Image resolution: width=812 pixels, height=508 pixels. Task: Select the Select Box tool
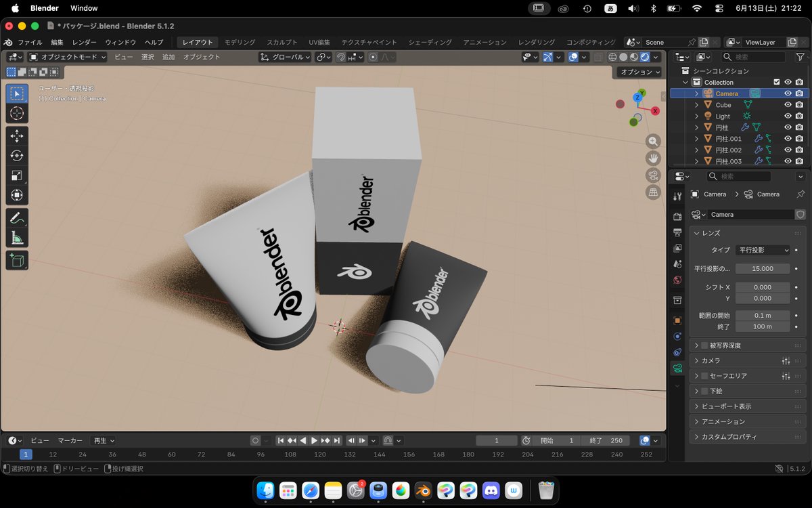[x=17, y=93]
